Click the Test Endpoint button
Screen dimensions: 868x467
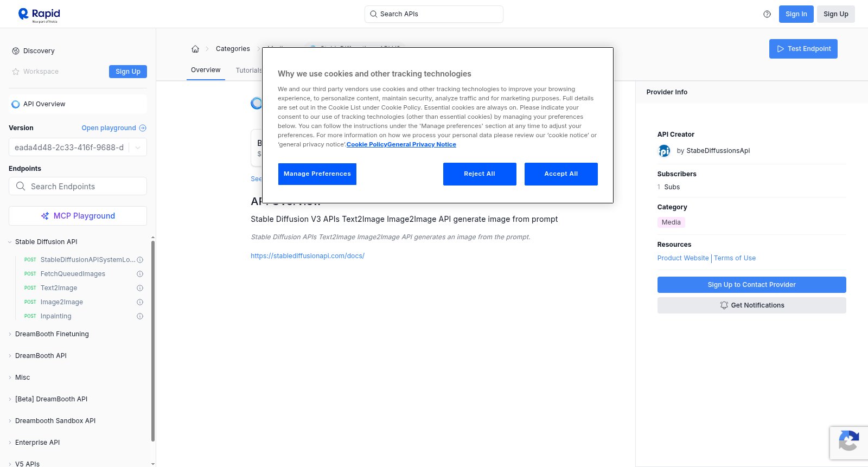coord(803,49)
